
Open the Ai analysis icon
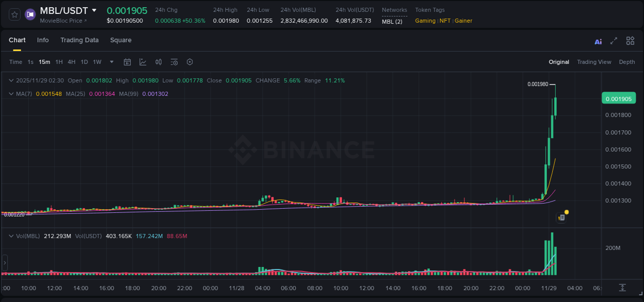[x=598, y=41]
